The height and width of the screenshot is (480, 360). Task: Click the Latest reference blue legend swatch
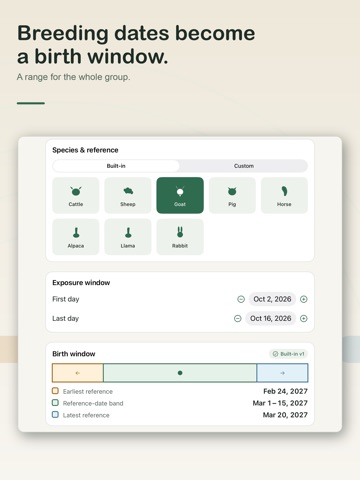click(x=55, y=415)
